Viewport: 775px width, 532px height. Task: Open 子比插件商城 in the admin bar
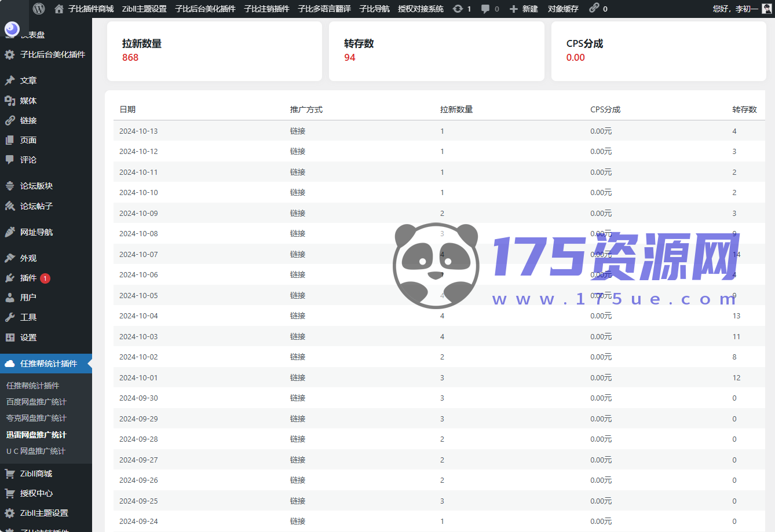[91, 9]
